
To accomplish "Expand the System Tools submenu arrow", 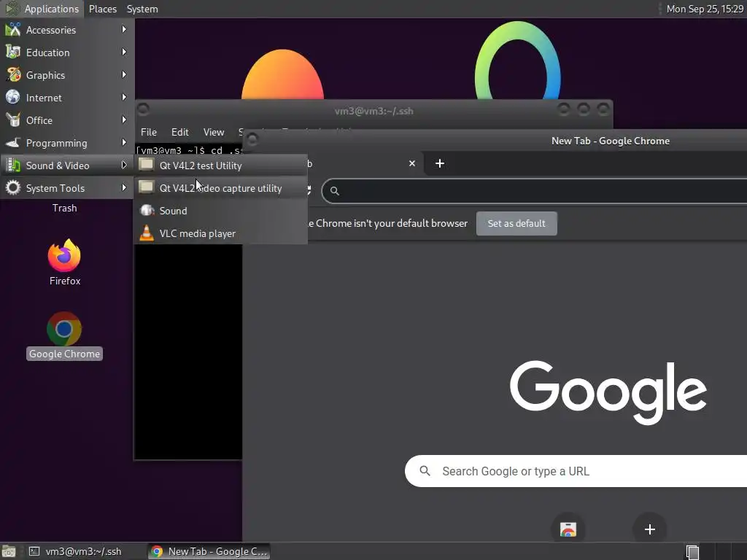I will tap(124, 187).
